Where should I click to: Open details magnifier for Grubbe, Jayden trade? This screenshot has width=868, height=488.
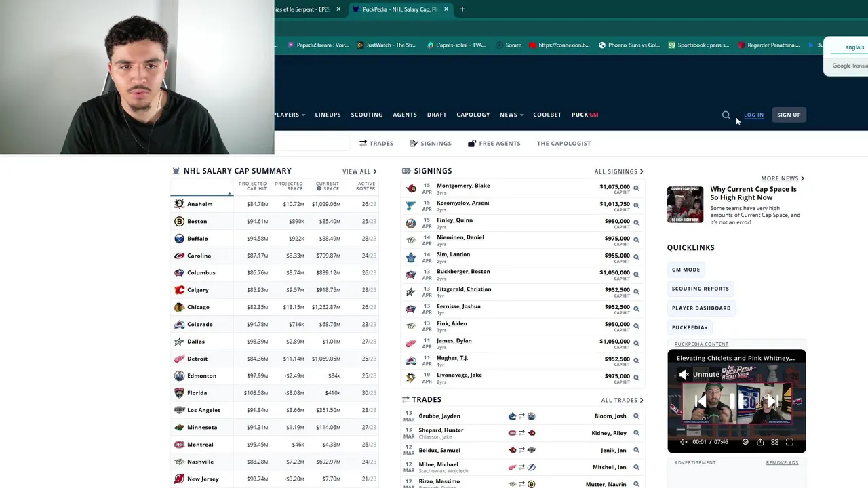pos(636,416)
